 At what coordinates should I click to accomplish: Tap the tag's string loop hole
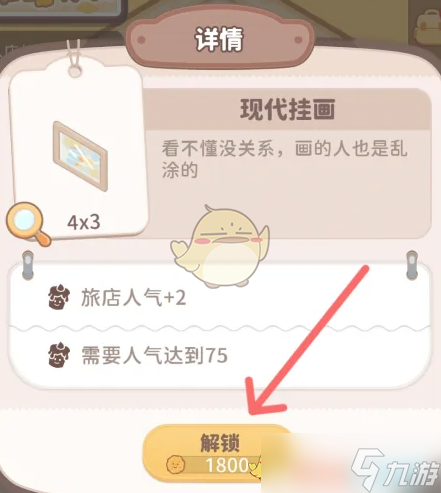[x=75, y=71]
